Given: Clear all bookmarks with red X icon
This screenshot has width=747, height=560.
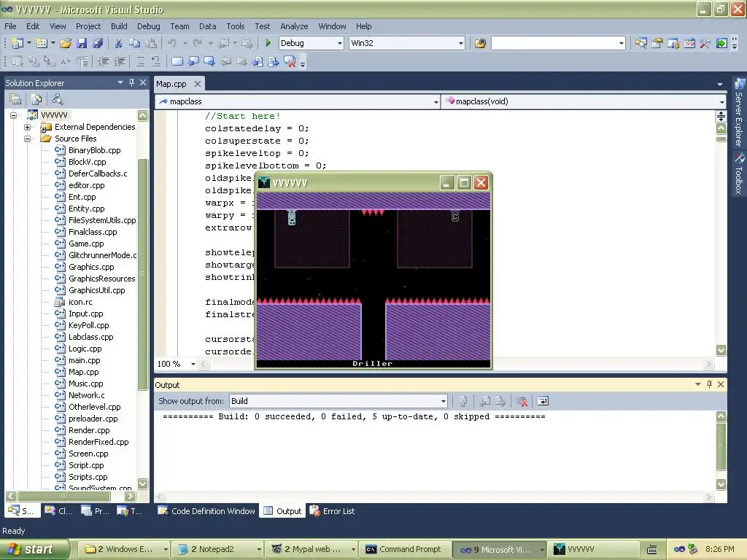Looking at the screenshot, I should pyautogui.click(x=290, y=61).
